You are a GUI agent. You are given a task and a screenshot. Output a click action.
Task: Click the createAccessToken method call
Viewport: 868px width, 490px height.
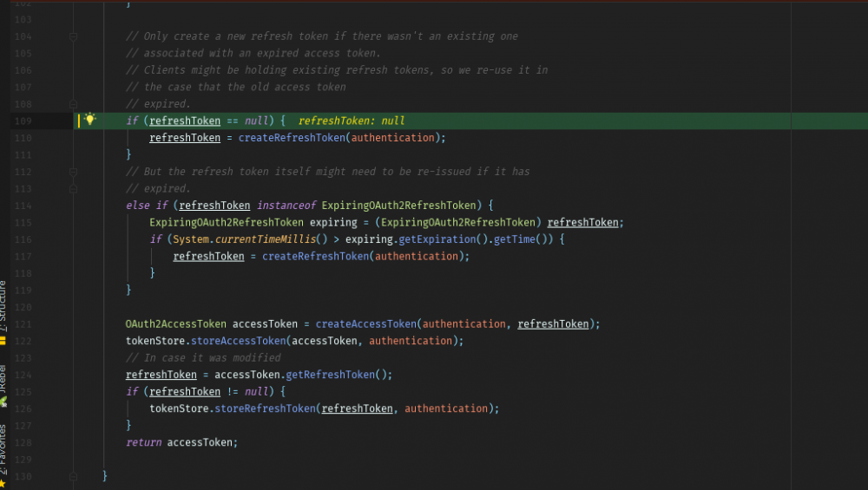click(x=366, y=324)
